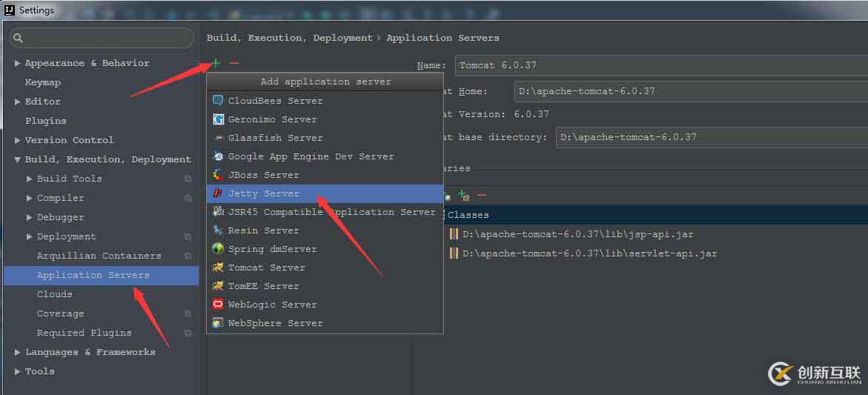Click the Geronimo Server icon
Screen dimensions: 868x395
click(x=218, y=119)
